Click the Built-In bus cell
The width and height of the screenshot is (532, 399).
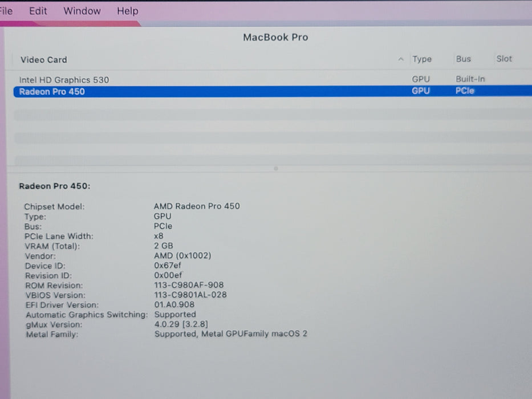470,79
